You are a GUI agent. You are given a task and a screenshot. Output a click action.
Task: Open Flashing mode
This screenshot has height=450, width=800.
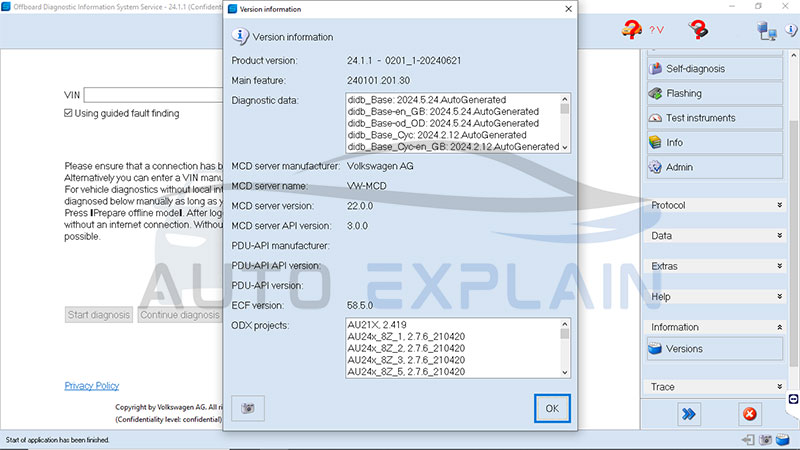pyautogui.click(x=715, y=93)
